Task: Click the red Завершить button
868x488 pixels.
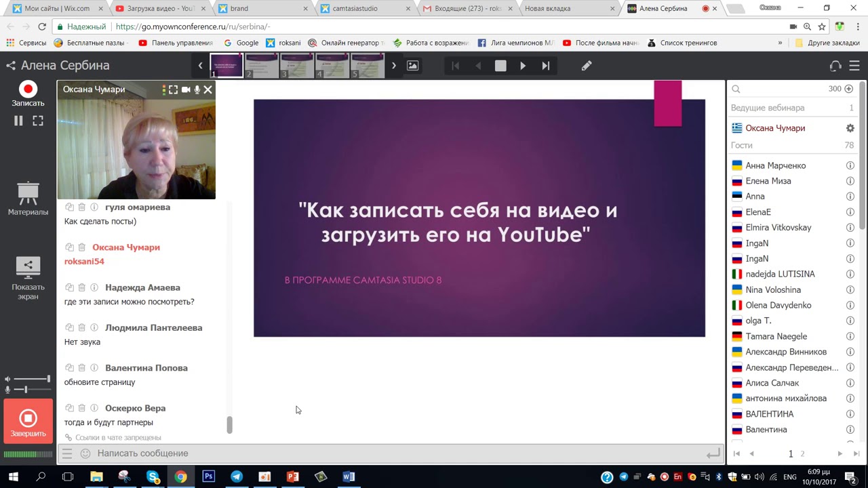Action: [x=28, y=422]
